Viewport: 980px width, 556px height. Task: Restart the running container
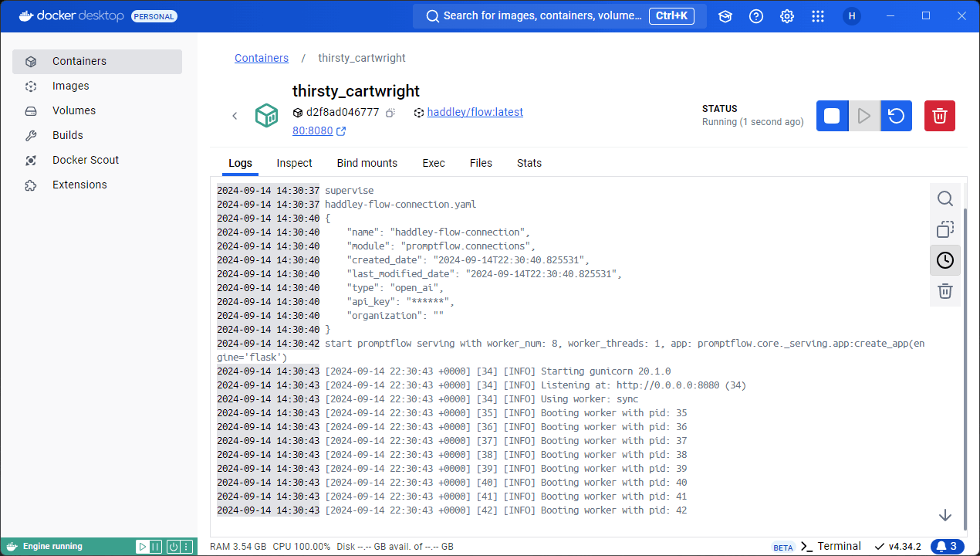tap(896, 116)
